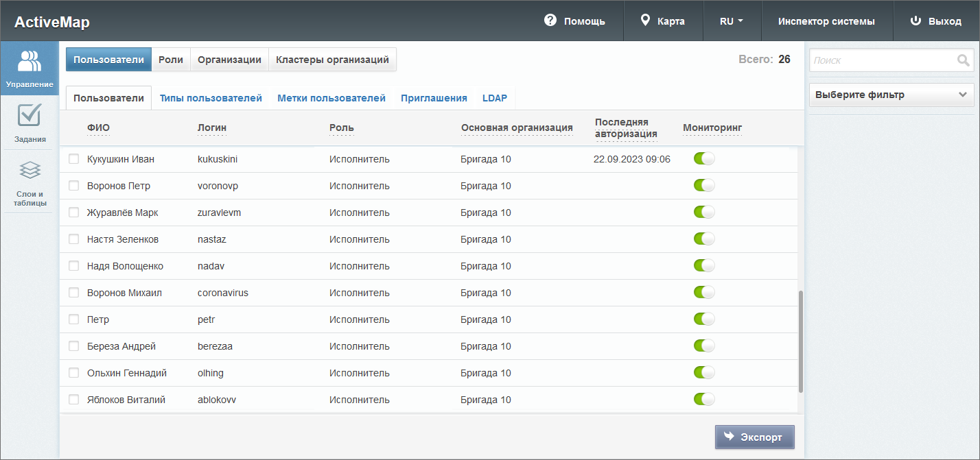Open the Задания sidebar section
This screenshot has width=980, height=460.
(x=29, y=122)
